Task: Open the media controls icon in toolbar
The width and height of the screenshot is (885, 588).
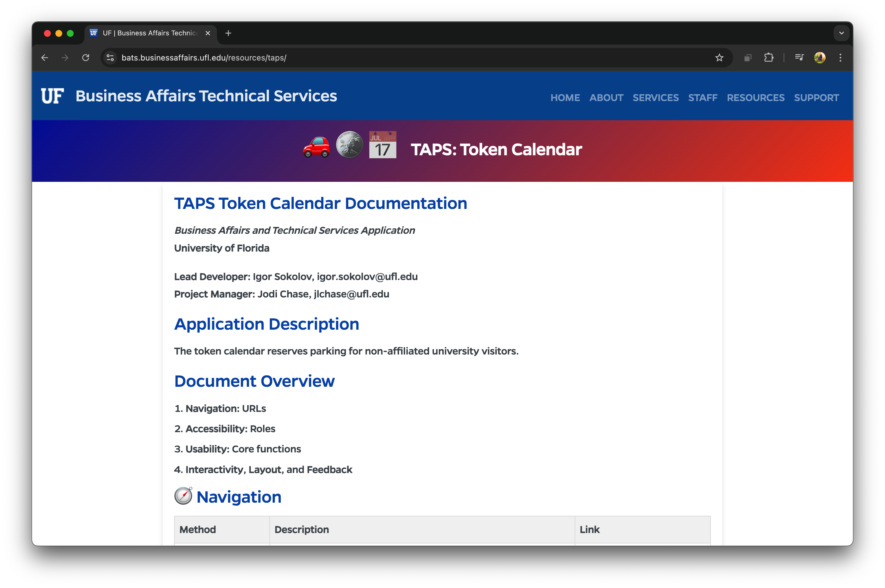Action: point(799,58)
